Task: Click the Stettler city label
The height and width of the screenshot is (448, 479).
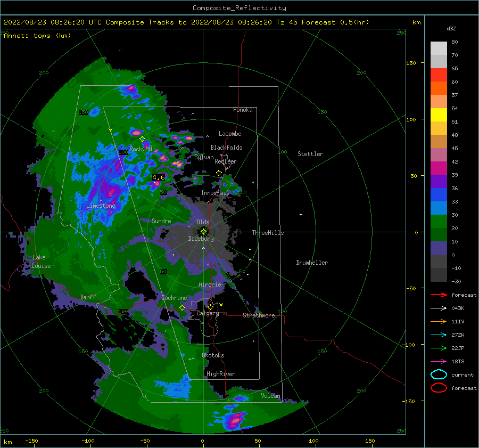Action: tap(310, 154)
